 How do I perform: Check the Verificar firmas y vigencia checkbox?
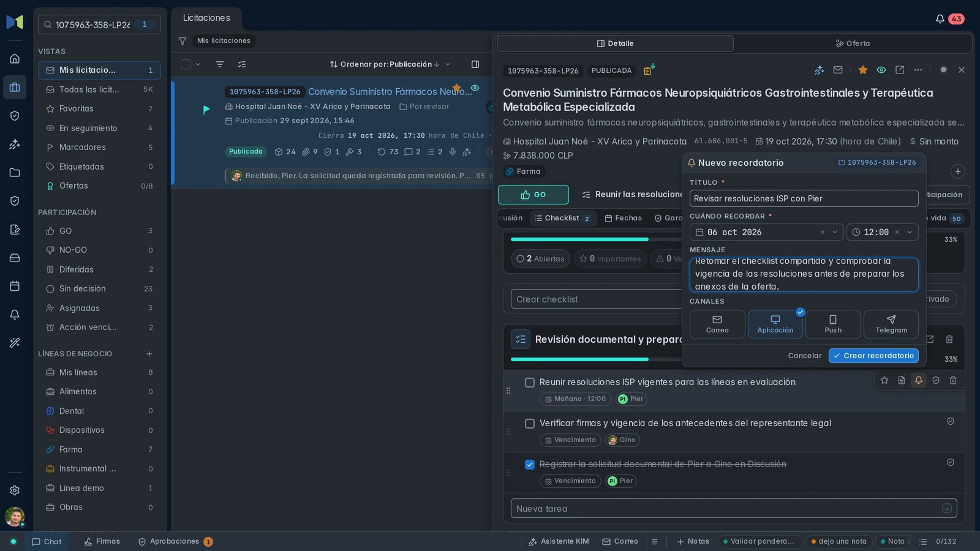point(530,424)
